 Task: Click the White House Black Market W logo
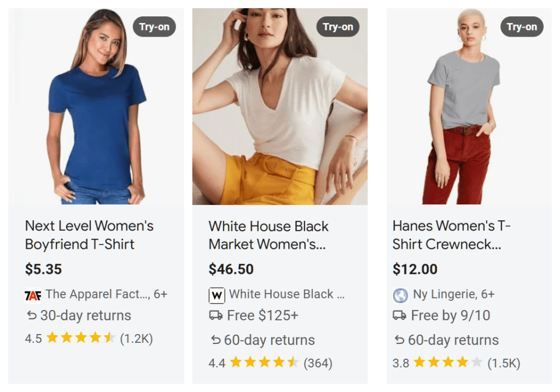217,295
